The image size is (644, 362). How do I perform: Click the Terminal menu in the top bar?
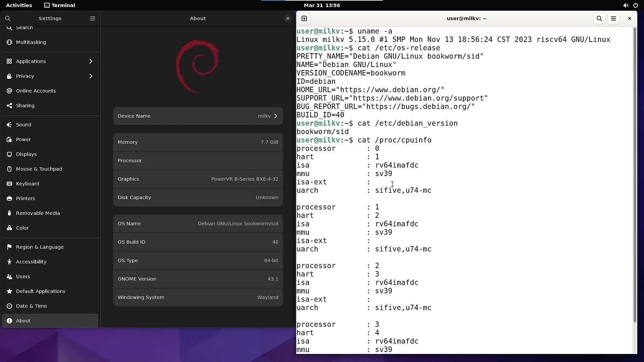pos(59,5)
